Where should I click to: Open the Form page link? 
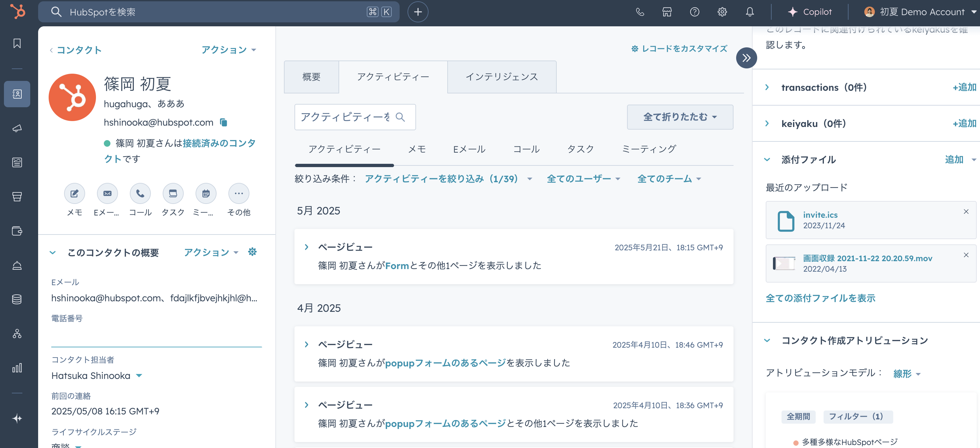click(397, 266)
